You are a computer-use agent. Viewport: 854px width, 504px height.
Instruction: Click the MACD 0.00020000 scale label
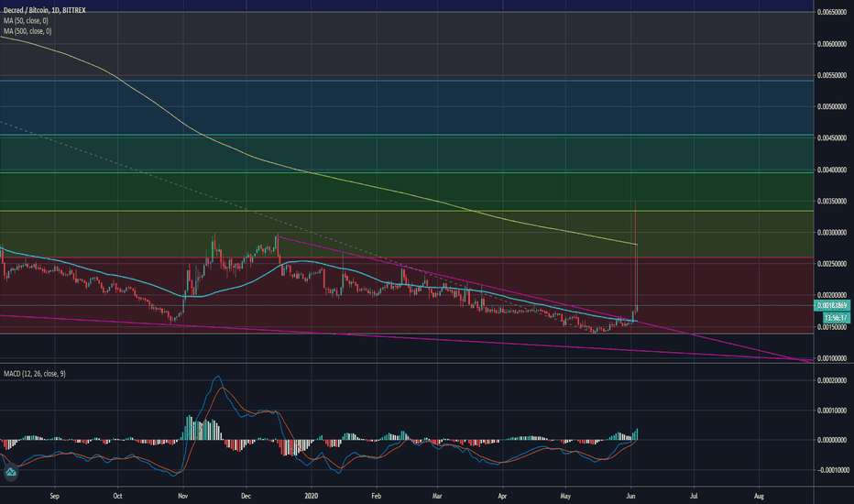pyautogui.click(x=832, y=380)
